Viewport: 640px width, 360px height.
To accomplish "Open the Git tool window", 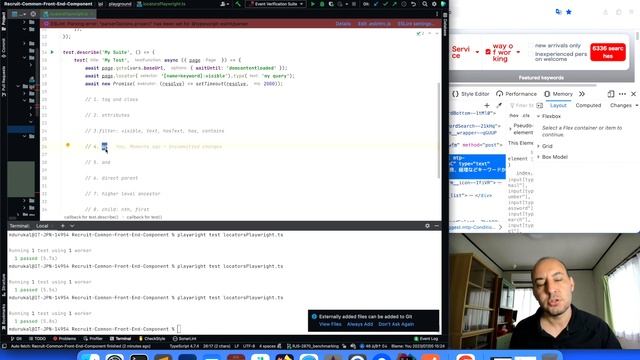I will pos(16,339).
